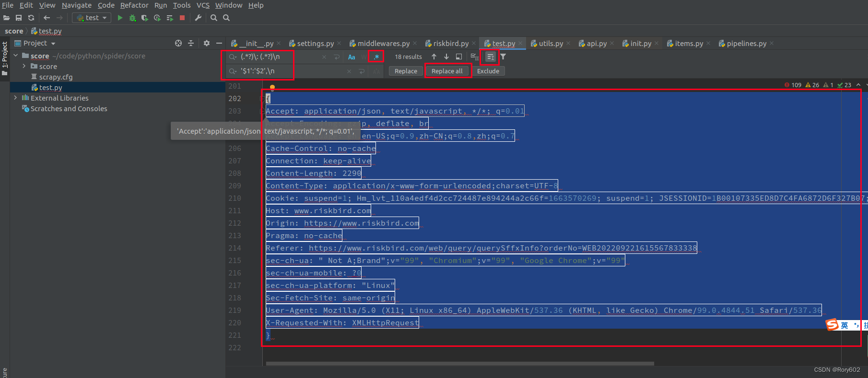Open settings via the wrench icon
The width and height of the screenshot is (868, 378).
pyautogui.click(x=198, y=18)
